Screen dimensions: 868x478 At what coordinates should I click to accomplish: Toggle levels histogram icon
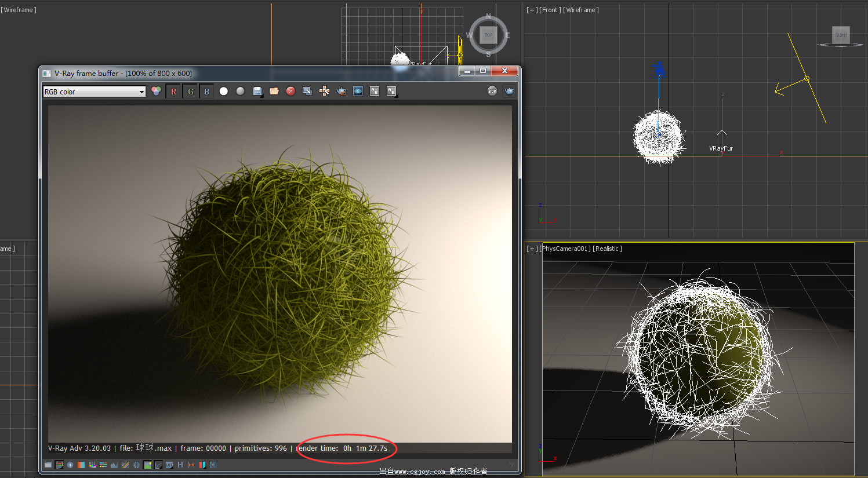[114, 465]
